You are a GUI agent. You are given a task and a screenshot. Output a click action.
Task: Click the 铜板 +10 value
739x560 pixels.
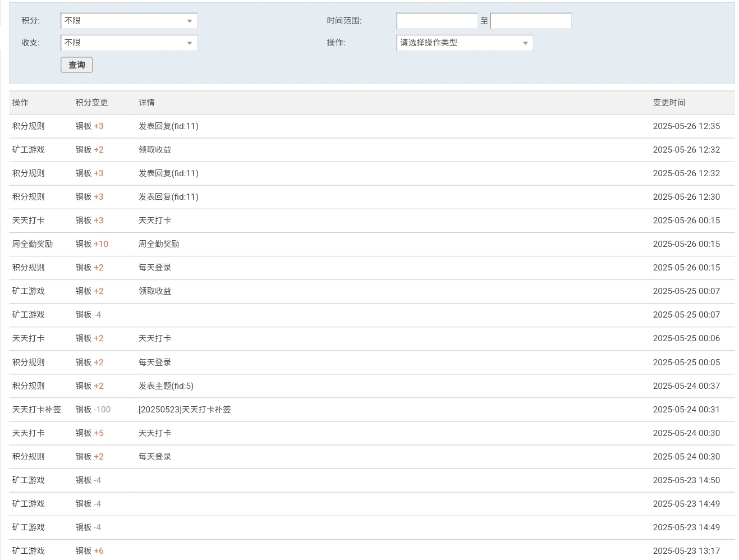point(91,244)
